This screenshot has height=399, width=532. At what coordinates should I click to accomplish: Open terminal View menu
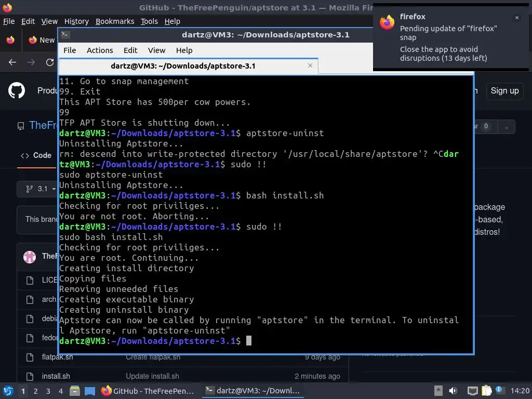click(156, 50)
